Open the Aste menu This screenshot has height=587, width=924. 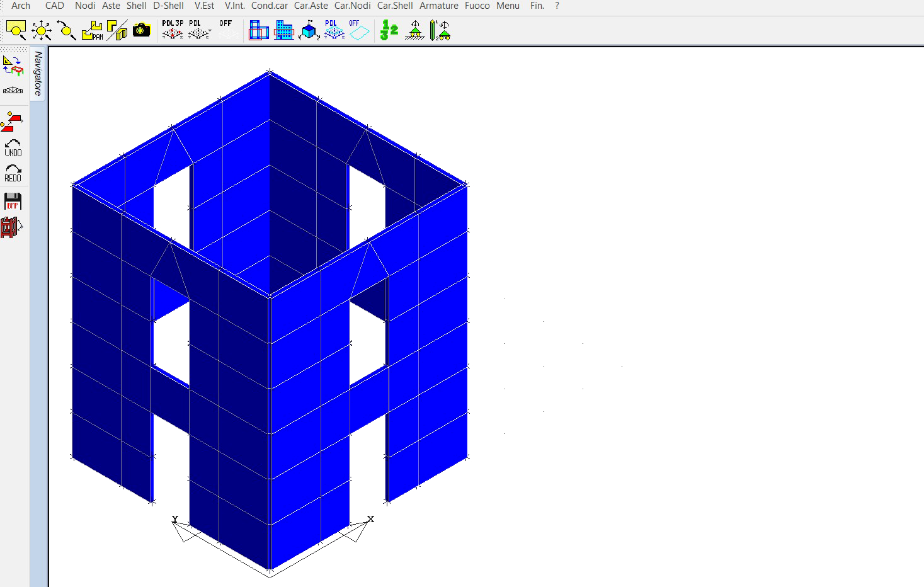pos(111,6)
